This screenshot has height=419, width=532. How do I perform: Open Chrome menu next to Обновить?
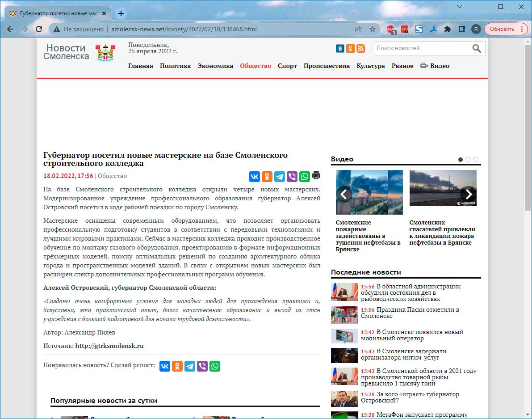[521, 29]
